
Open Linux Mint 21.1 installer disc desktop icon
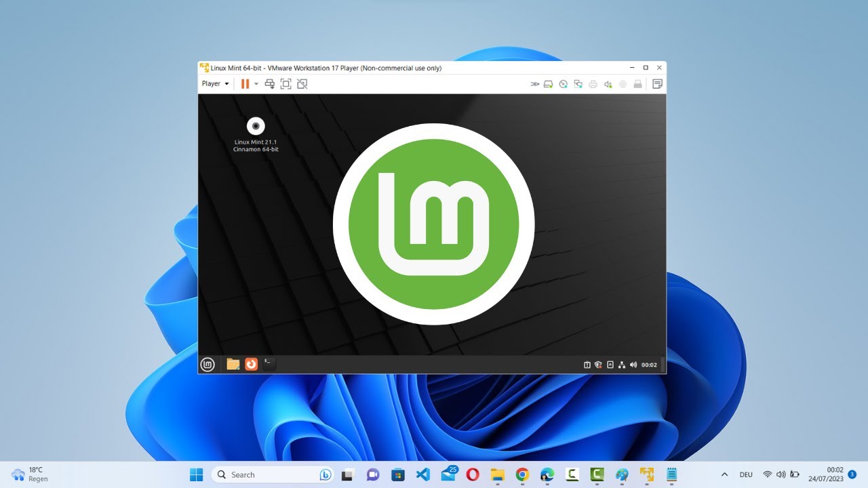coord(256,134)
